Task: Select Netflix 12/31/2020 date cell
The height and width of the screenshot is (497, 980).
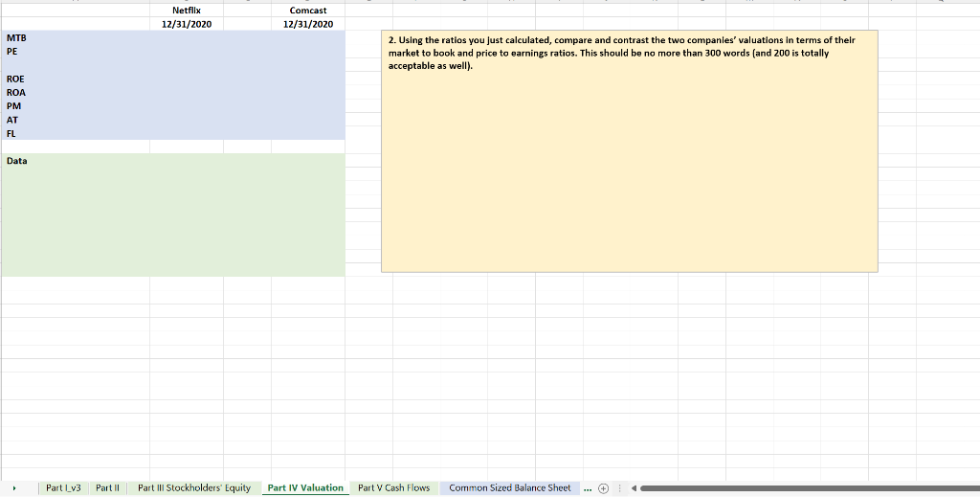Action: click(x=187, y=24)
